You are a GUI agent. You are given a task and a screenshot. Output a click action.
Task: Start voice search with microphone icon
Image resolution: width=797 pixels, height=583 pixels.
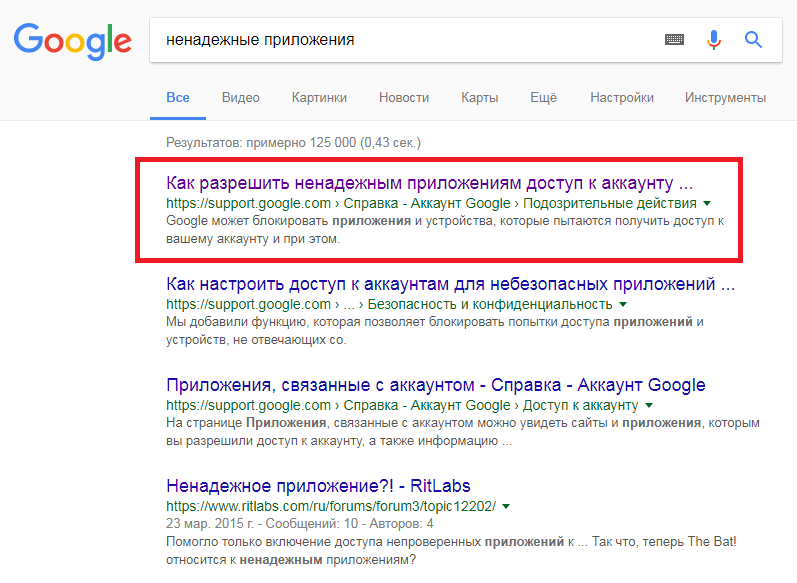tap(713, 40)
